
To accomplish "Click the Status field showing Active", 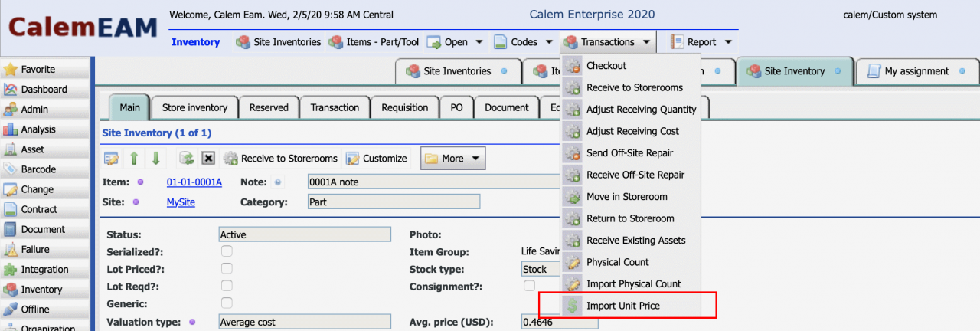I will (305, 234).
